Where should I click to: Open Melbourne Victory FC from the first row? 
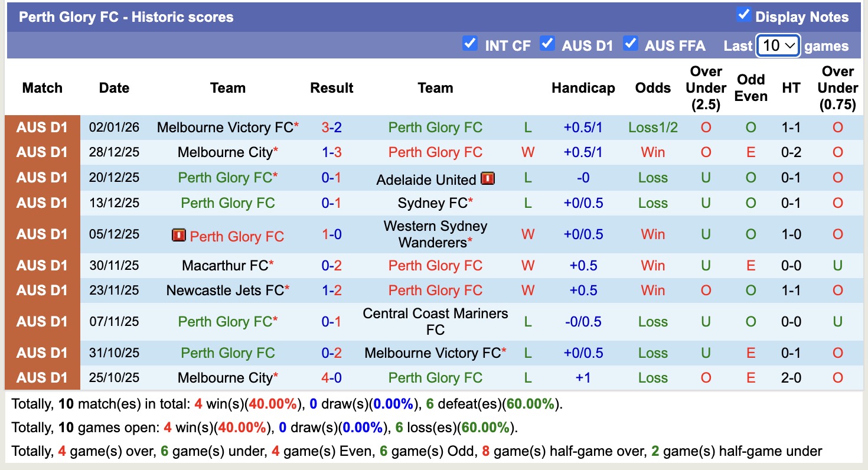click(223, 126)
